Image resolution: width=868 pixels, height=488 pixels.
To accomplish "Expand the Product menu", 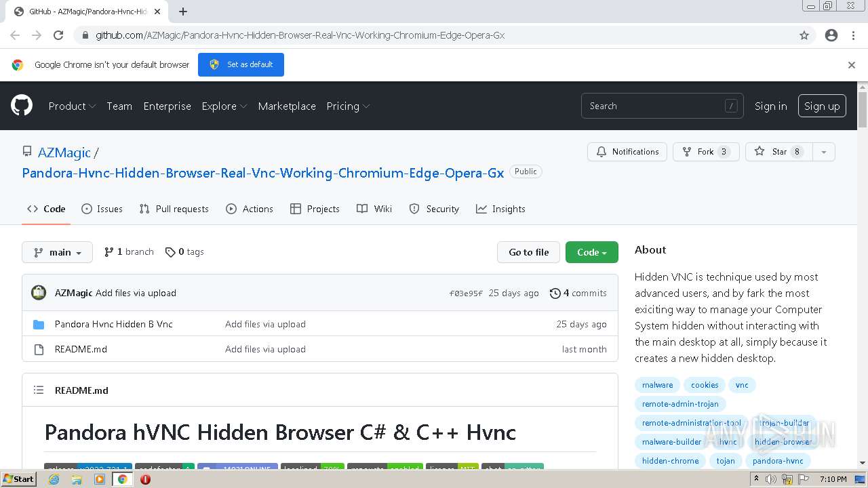I will tap(72, 106).
